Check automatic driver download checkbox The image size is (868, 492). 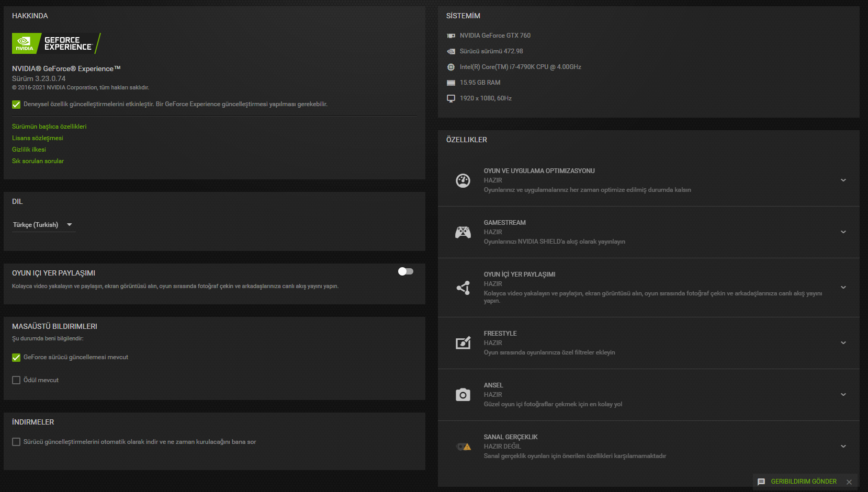point(16,442)
